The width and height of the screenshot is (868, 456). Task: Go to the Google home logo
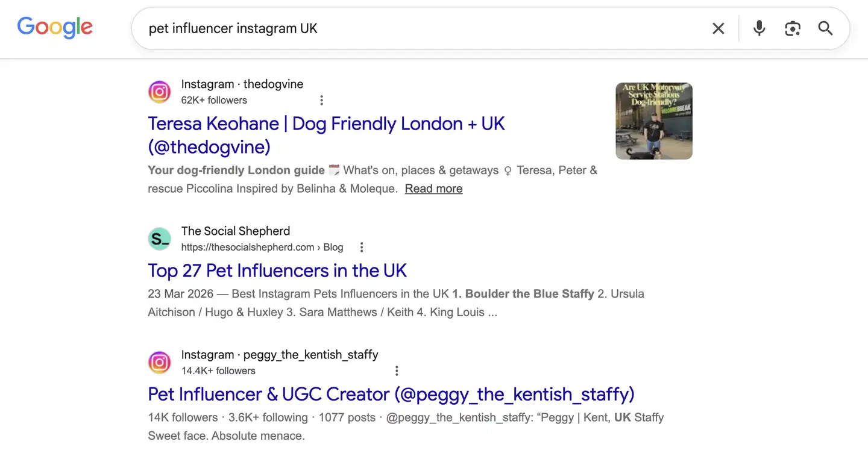(55, 28)
